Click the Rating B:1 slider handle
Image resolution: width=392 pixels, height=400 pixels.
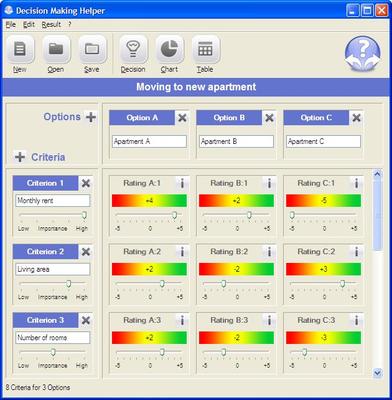249,215
